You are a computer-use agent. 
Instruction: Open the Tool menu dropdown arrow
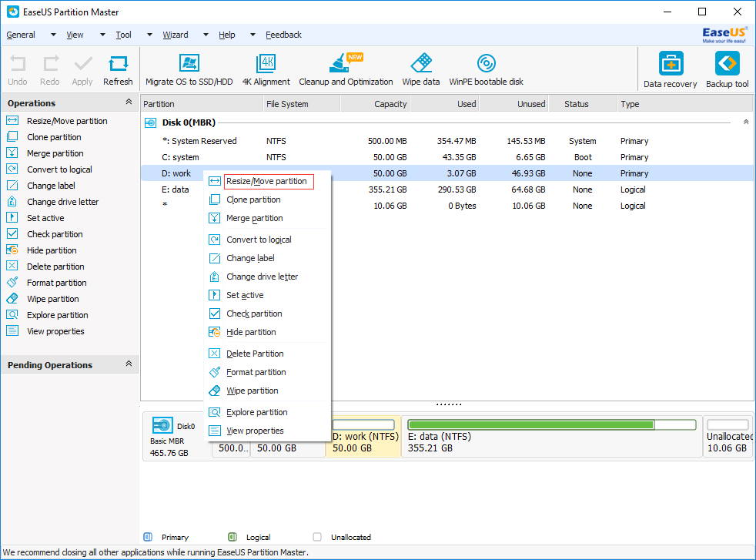pos(150,35)
